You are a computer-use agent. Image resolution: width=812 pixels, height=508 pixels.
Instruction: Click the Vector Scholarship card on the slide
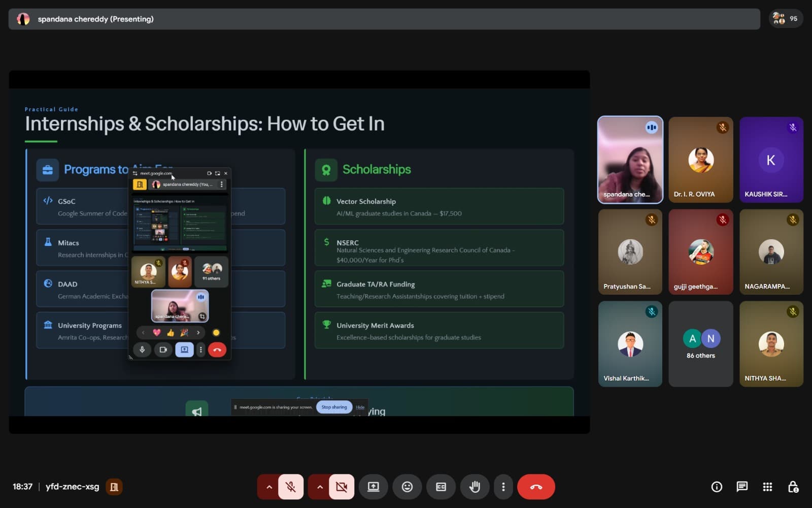click(x=439, y=206)
